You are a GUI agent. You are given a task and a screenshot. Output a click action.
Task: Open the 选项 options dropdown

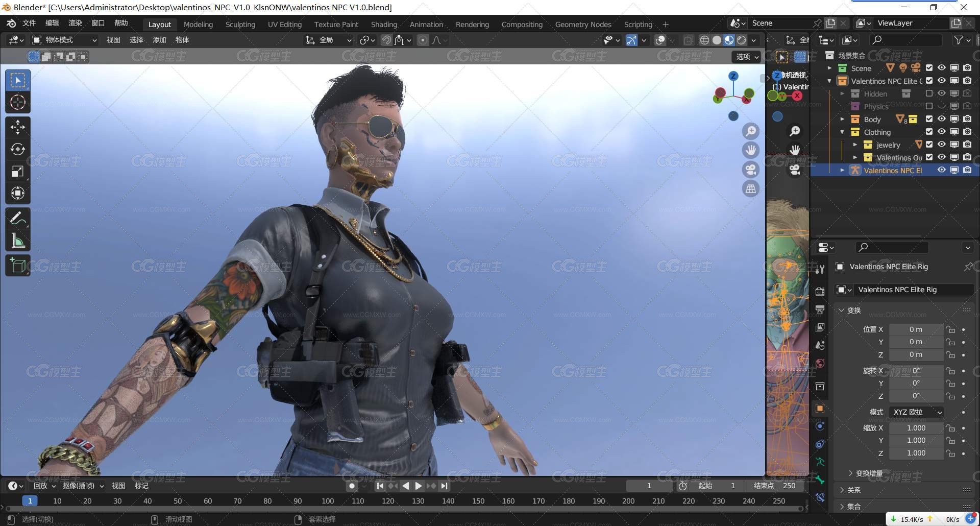[x=747, y=57]
